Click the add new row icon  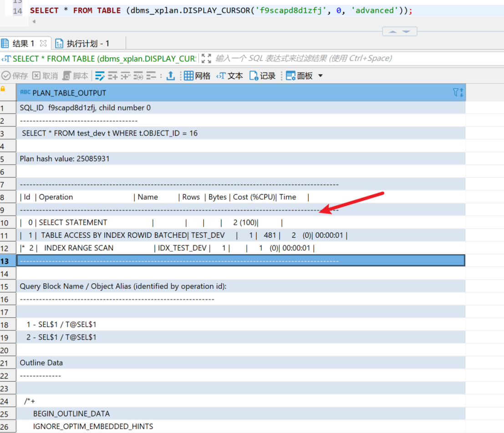click(112, 76)
